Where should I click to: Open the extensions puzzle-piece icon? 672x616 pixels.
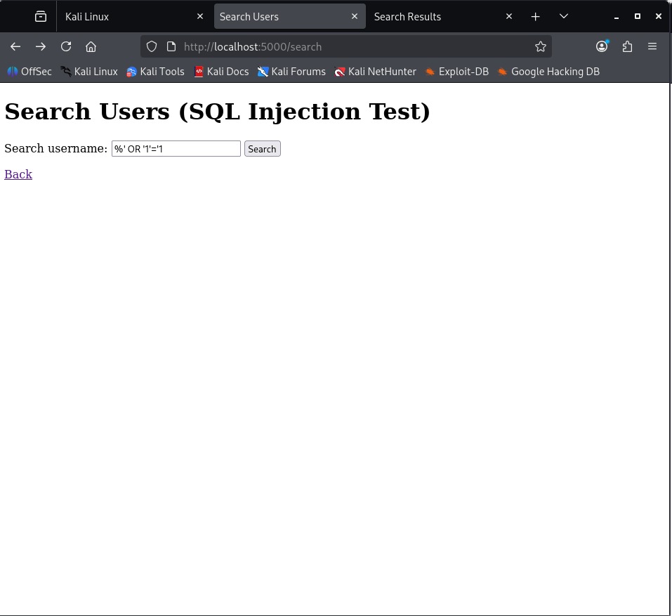click(x=627, y=46)
